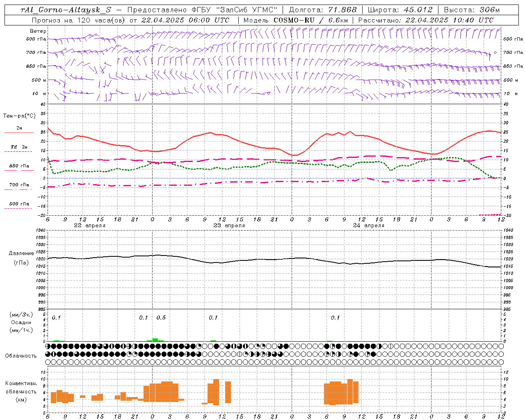Click the 23 апреля date label
Viewport: 525px width, 420px height.
(229, 226)
